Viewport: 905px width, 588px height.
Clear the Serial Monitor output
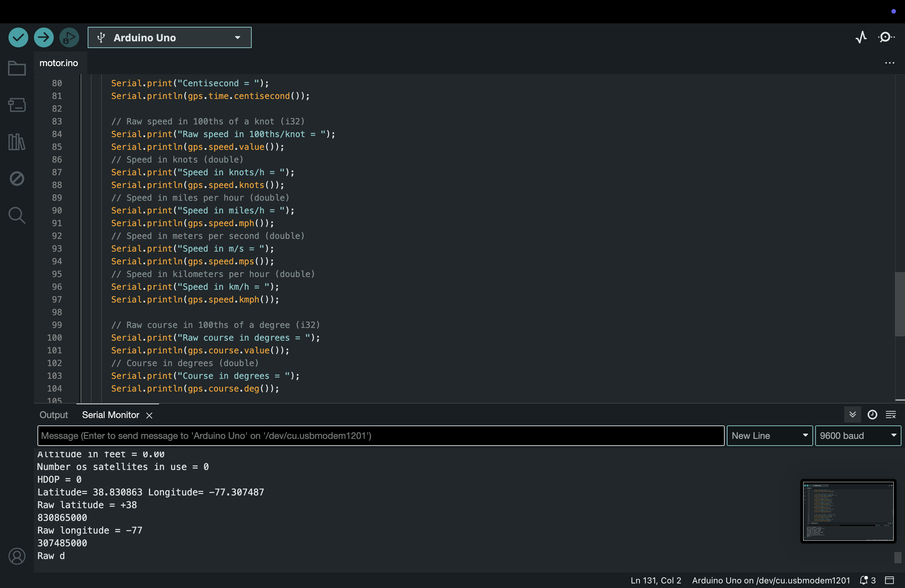click(x=891, y=414)
